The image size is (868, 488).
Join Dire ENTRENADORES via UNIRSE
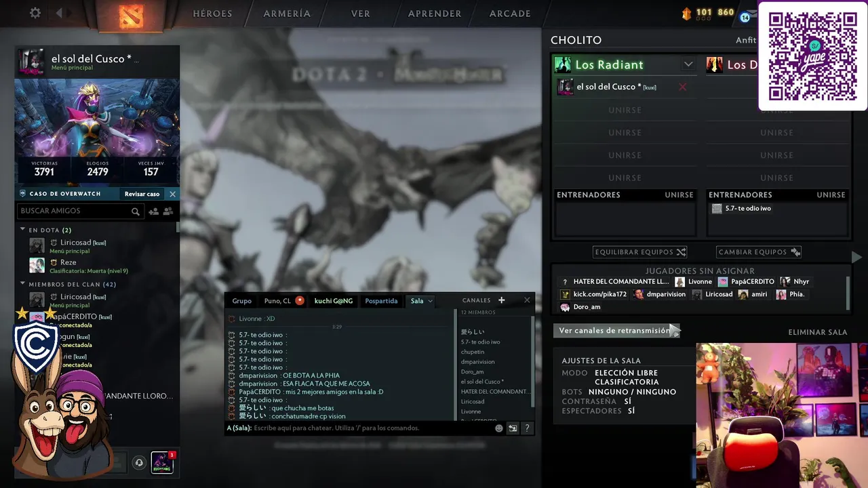[x=831, y=195]
